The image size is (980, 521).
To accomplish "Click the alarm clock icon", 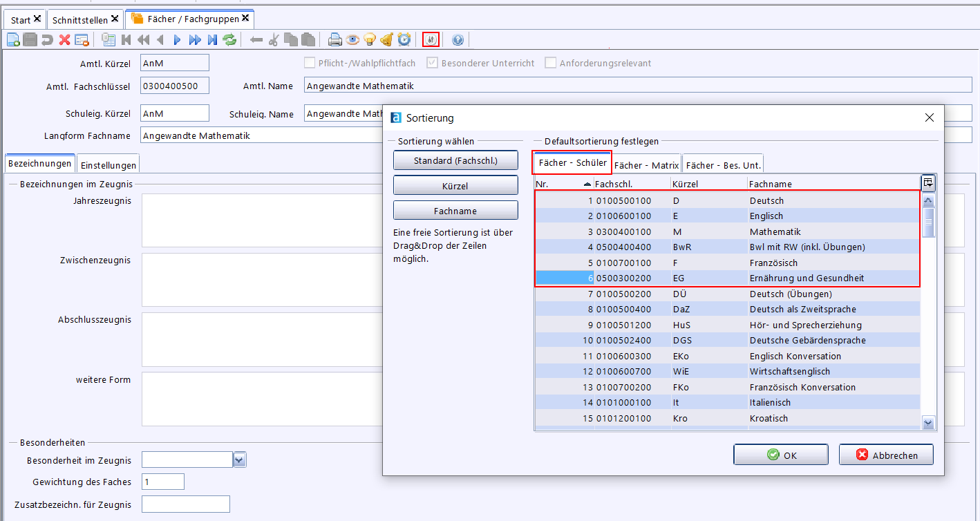I will [x=404, y=39].
